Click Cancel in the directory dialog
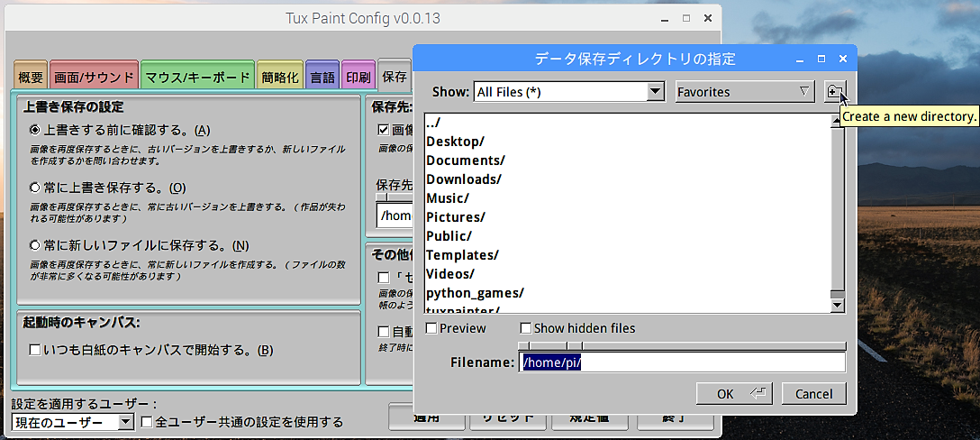Viewport: 980px width, 440px height. 813,394
